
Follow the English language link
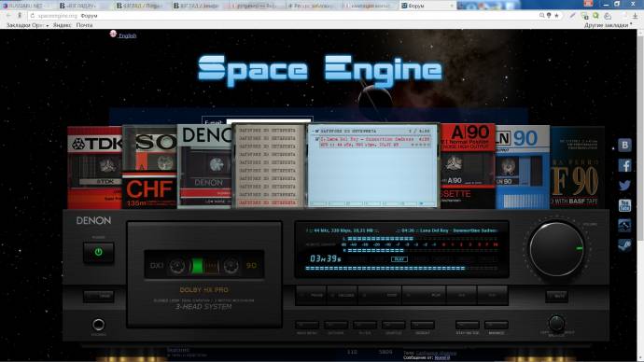pyautogui.click(x=127, y=35)
